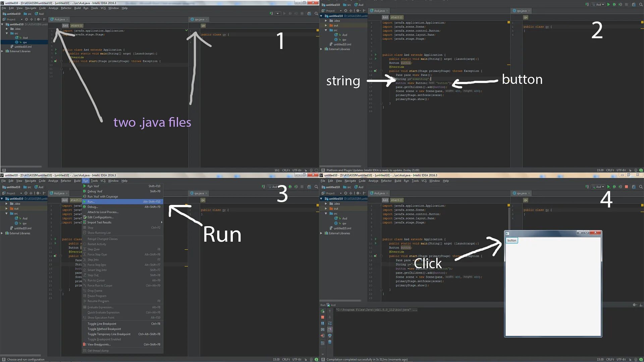Toggle soft-wraps icon in Run console
The width and height of the screenshot is (644, 362).
tap(330, 323)
